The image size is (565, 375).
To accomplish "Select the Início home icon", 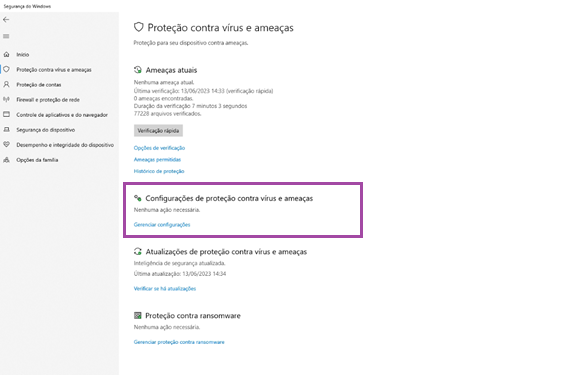I will pos(6,54).
